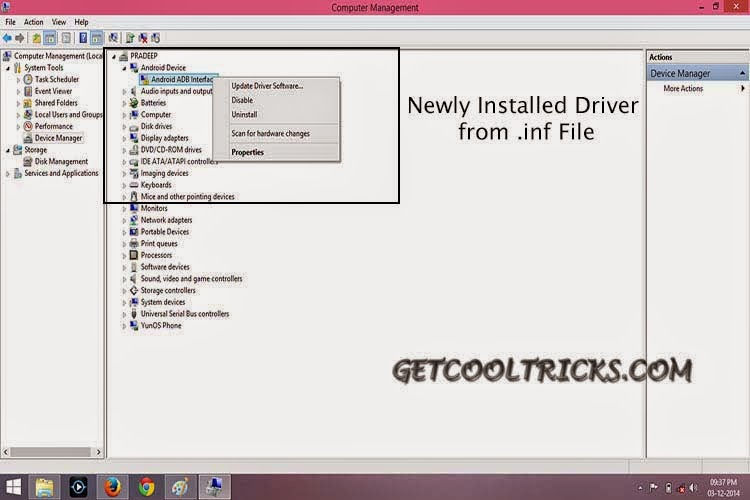The width and height of the screenshot is (750, 500).
Task: Open Google Chrome from the taskbar
Action: pyautogui.click(x=146, y=487)
